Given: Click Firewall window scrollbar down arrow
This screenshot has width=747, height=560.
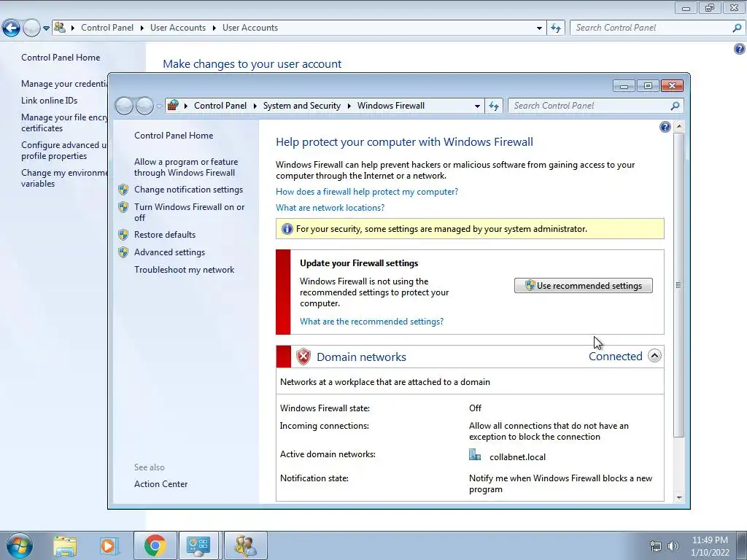Looking at the screenshot, I should pos(679,497).
